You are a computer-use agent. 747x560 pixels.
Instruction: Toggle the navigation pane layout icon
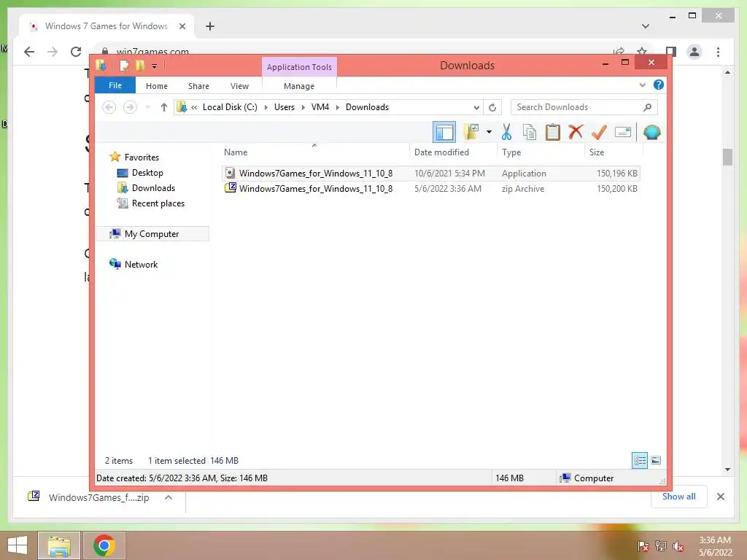coord(444,132)
